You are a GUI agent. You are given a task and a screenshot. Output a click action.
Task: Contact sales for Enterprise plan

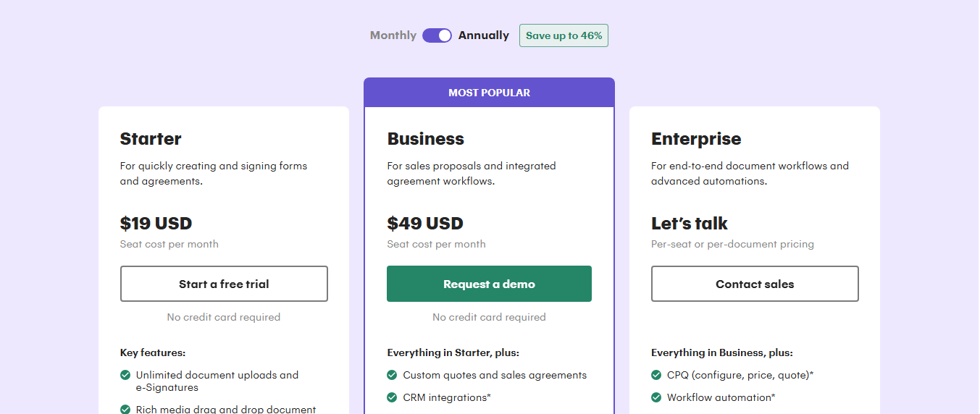click(x=755, y=284)
